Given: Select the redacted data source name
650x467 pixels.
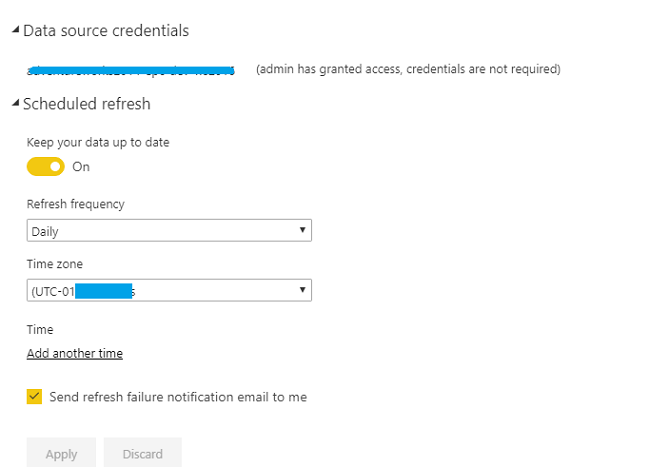Looking at the screenshot, I should click(x=132, y=69).
